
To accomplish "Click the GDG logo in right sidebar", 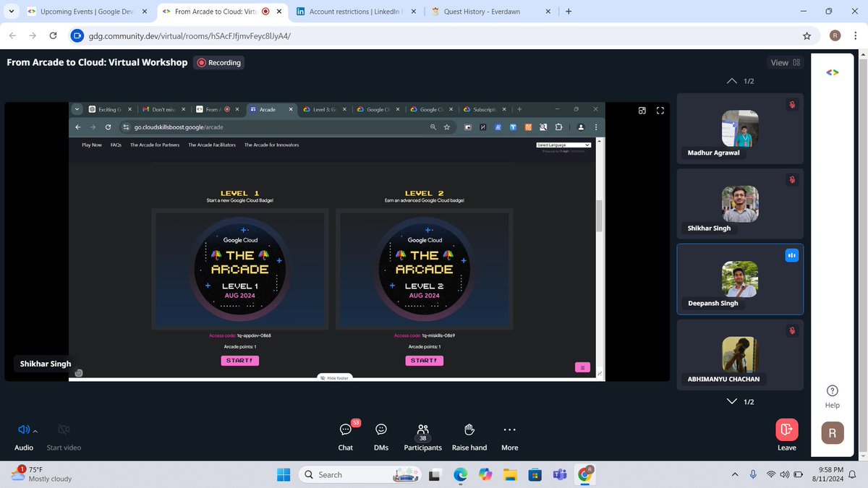I will coord(833,72).
